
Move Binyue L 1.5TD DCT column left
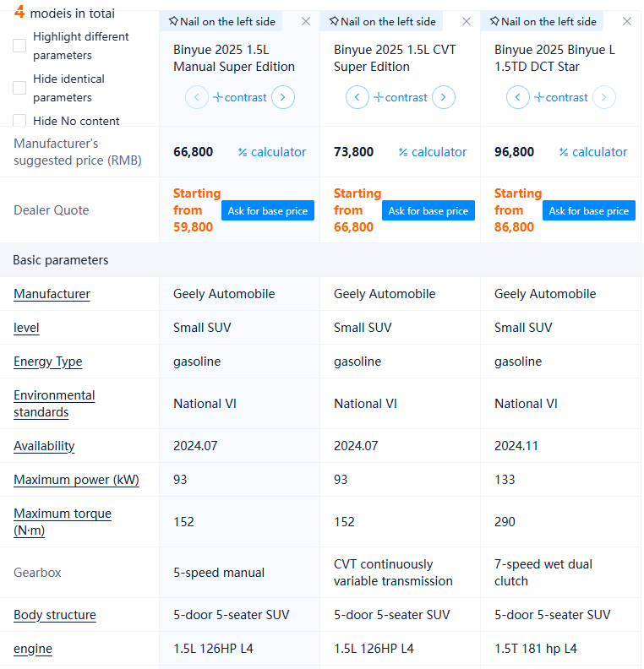(x=518, y=97)
